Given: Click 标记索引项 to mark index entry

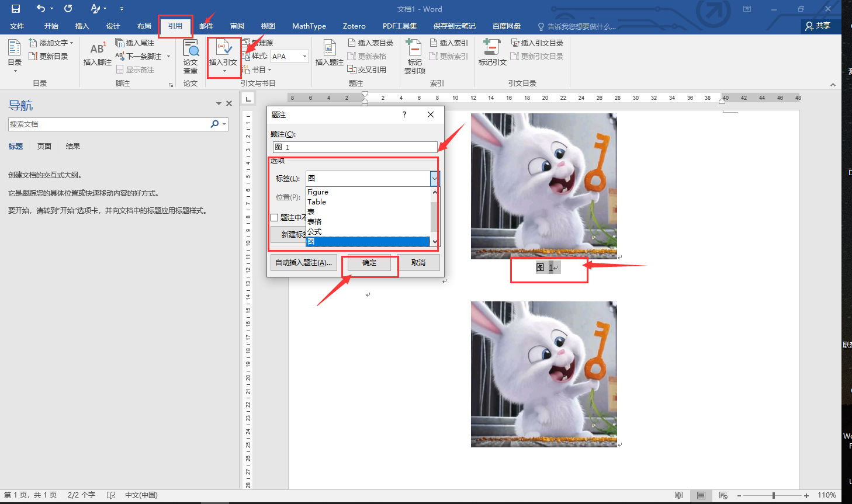Looking at the screenshot, I should pos(415,57).
